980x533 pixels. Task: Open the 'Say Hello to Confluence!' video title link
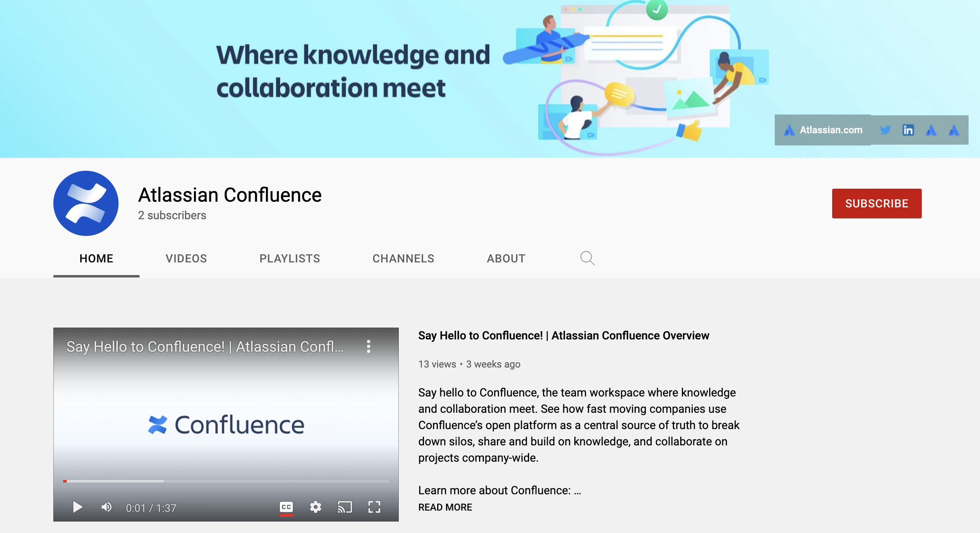[564, 335]
